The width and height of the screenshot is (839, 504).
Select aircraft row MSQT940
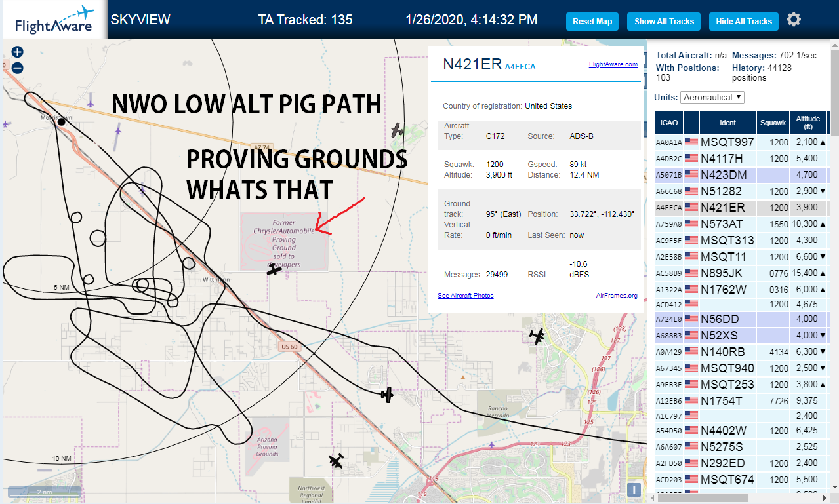point(741,368)
